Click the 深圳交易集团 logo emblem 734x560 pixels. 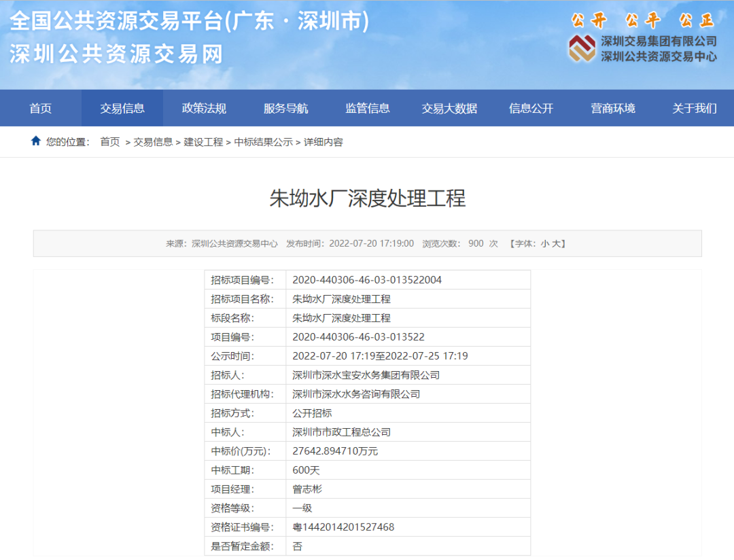pyautogui.click(x=581, y=48)
